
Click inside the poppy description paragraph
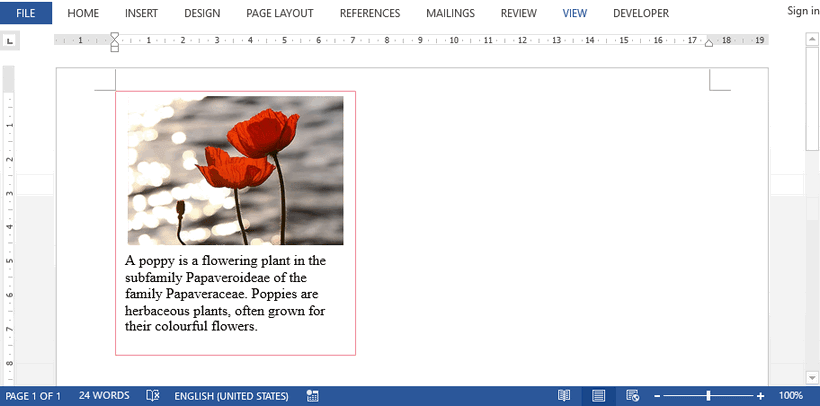[x=225, y=294]
